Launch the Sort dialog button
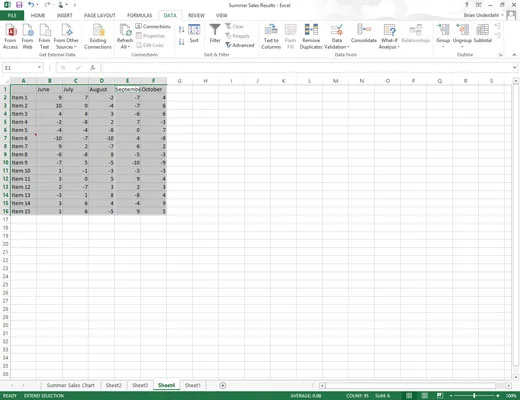The height and width of the screenshot is (400, 520). click(x=194, y=34)
